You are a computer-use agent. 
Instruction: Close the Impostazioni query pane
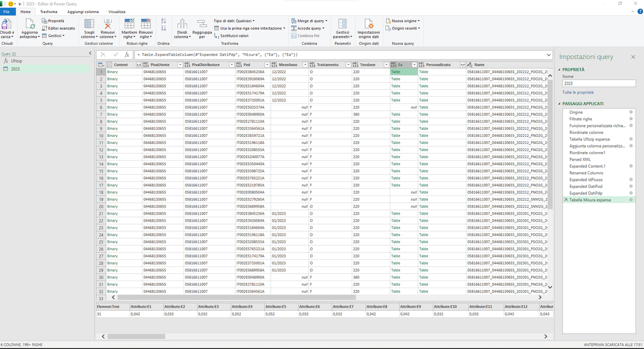[x=633, y=57]
